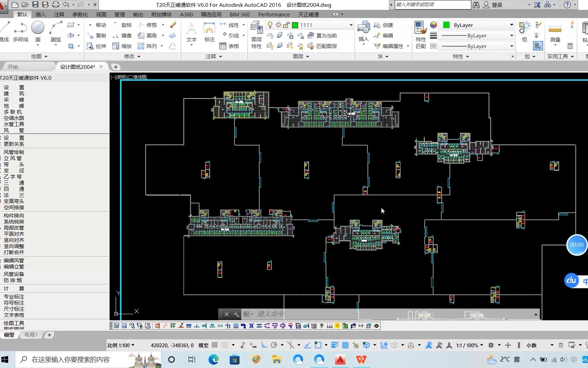Open the ByLayer linetype dropdown

click(511, 46)
